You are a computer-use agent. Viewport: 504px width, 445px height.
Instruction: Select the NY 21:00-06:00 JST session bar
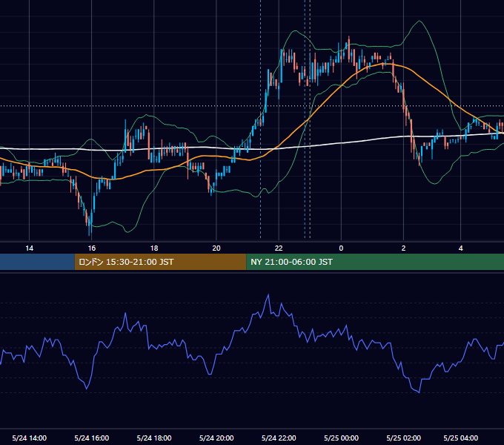(x=375, y=262)
